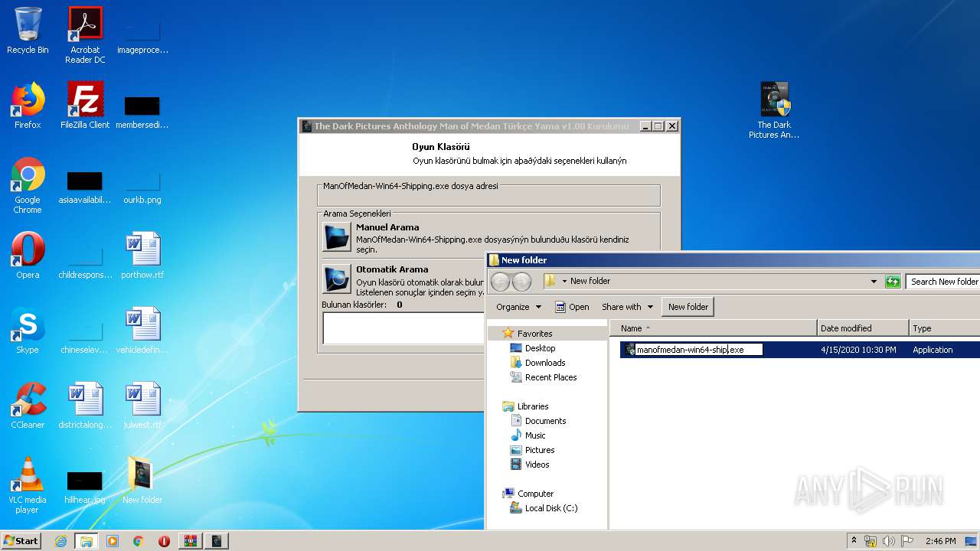Click the New folder toolbar button
The image size is (980, 551).
point(688,307)
